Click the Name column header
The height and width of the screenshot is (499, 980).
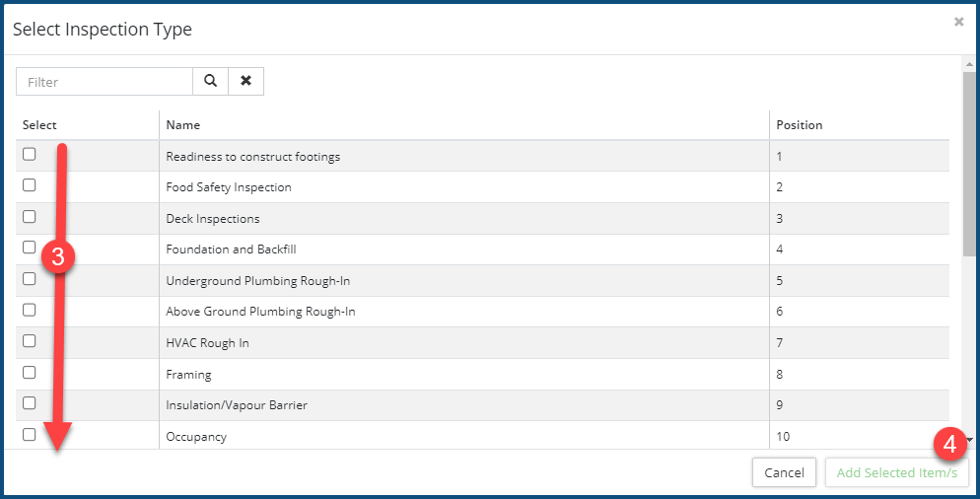click(183, 125)
